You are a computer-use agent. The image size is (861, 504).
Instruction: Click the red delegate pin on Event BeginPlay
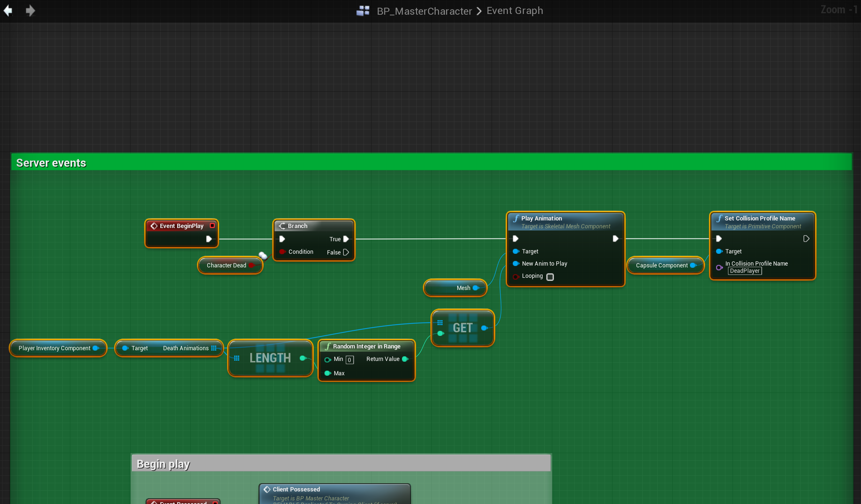[x=212, y=225]
